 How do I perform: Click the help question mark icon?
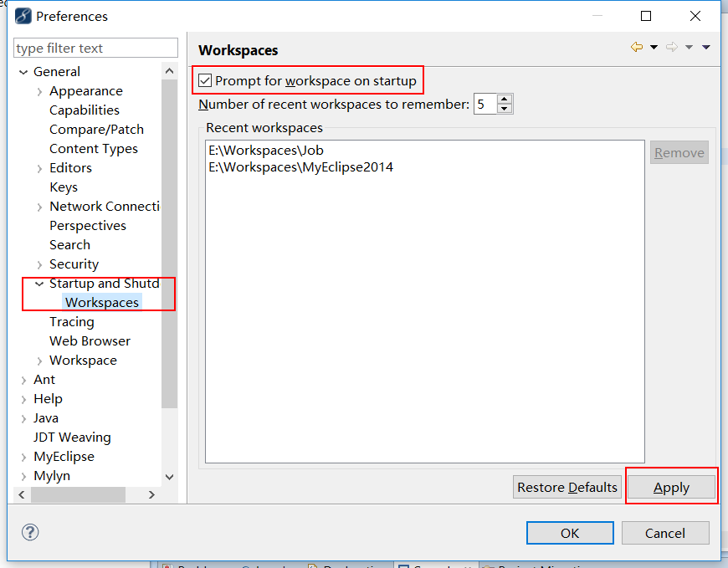coord(30,532)
